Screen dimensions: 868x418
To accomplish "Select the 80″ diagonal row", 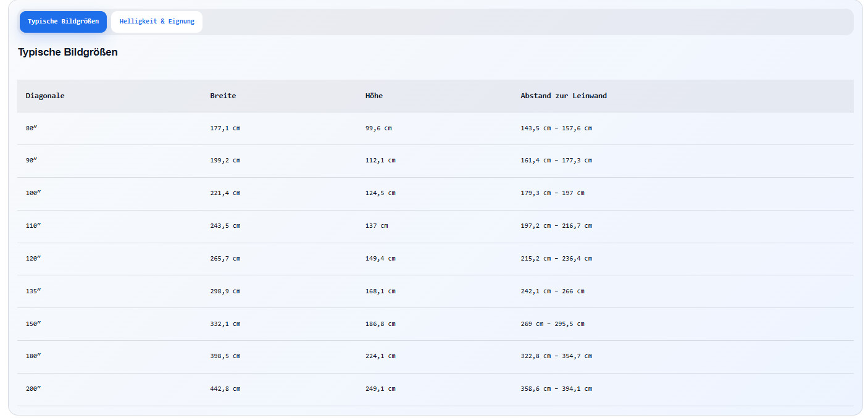I will tap(435, 128).
